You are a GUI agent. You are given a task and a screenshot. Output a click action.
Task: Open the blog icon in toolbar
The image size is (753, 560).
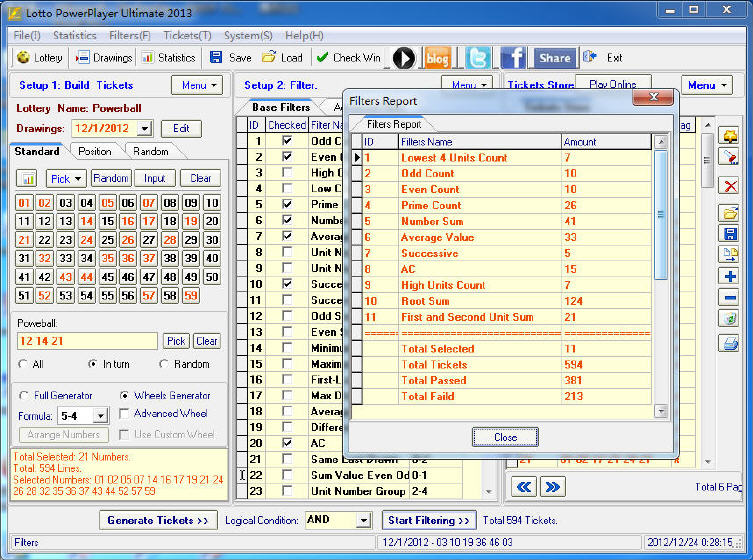[437, 58]
